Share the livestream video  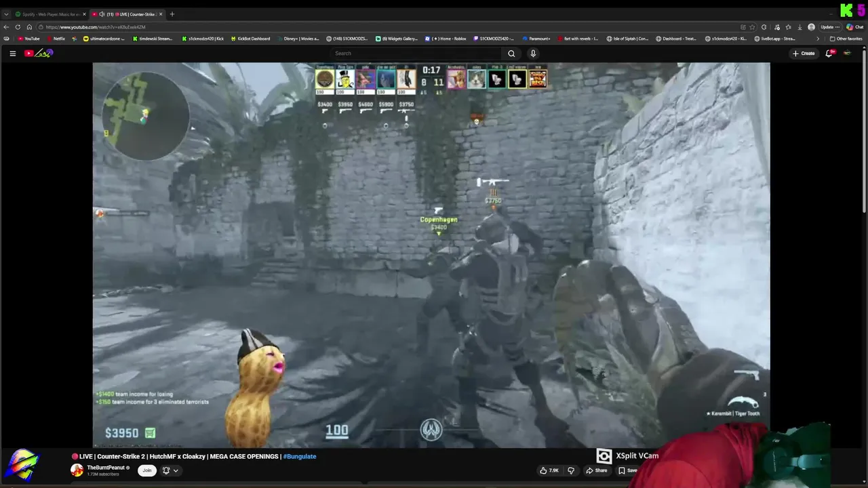pyautogui.click(x=597, y=470)
